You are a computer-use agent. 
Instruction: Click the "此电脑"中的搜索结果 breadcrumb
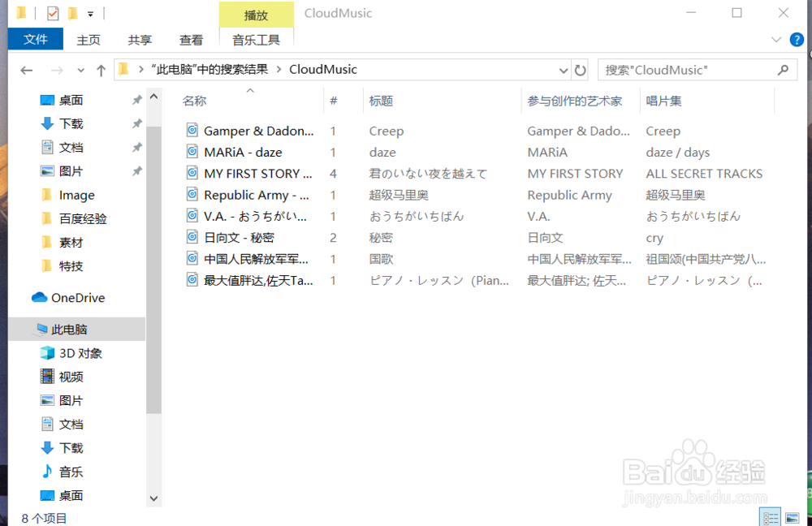point(209,69)
